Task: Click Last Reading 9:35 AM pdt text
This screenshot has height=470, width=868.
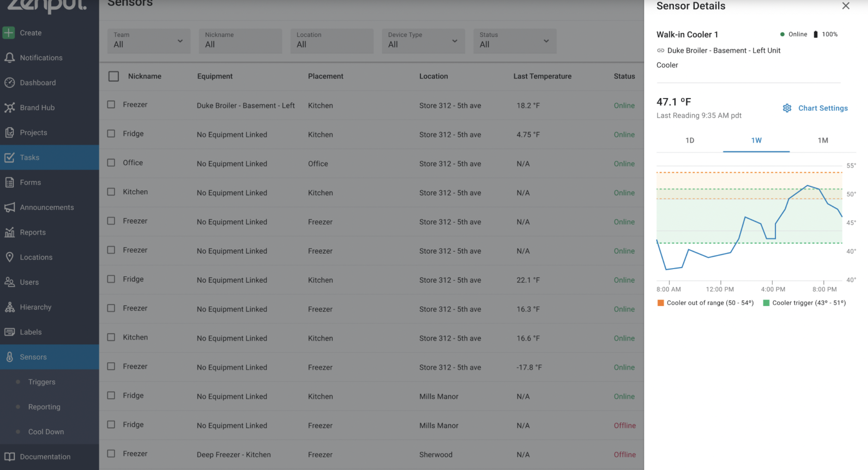Action: click(699, 116)
